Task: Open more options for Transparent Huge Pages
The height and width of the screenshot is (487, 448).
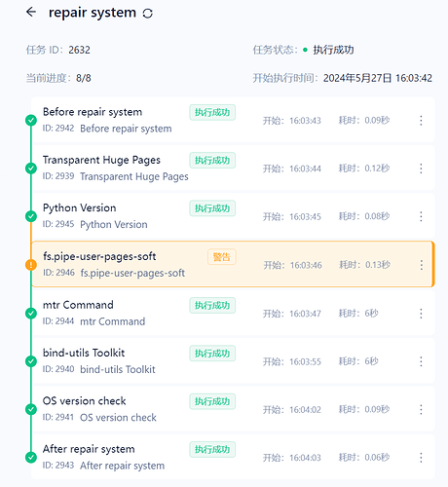Action: tap(421, 169)
